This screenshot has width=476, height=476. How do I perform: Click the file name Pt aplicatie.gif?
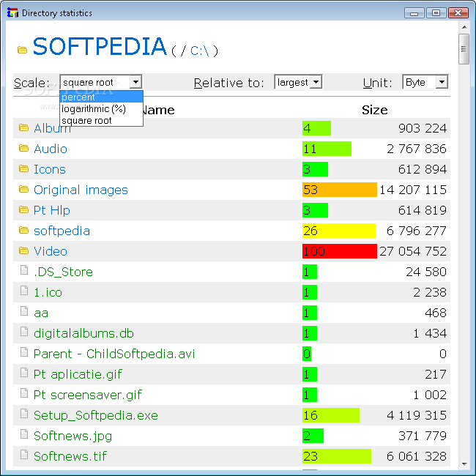coord(78,374)
